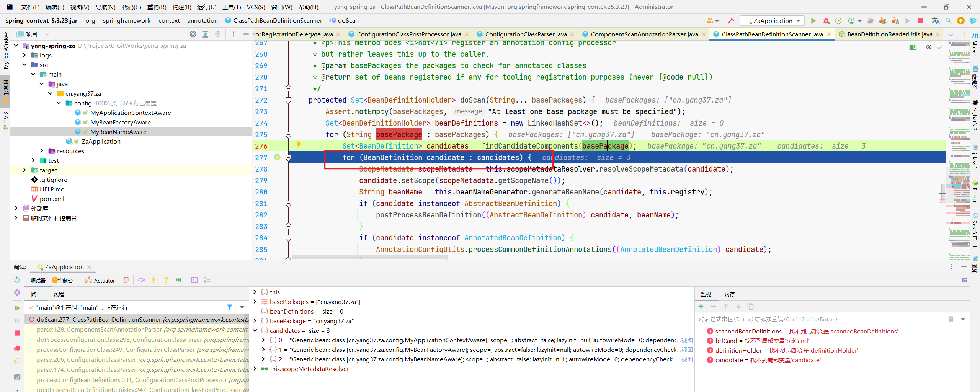Image resolution: width=980 pixels, height=392 pixels.
Task: Switch to ConfigurationClassParser.java tab
Action: (x=526, y=34)
